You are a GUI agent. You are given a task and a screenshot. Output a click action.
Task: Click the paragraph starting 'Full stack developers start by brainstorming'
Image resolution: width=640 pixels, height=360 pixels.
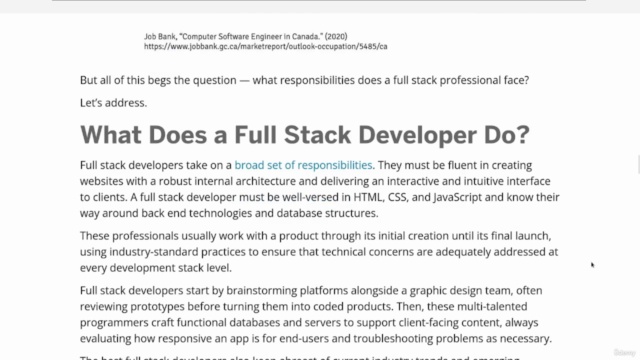316,315
